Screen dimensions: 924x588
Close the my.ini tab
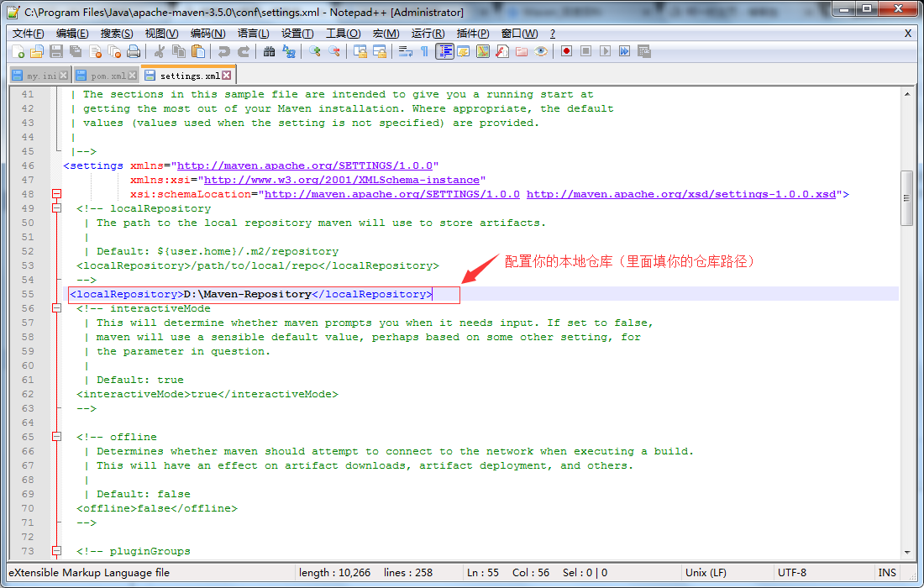click(x=64, y=76)
